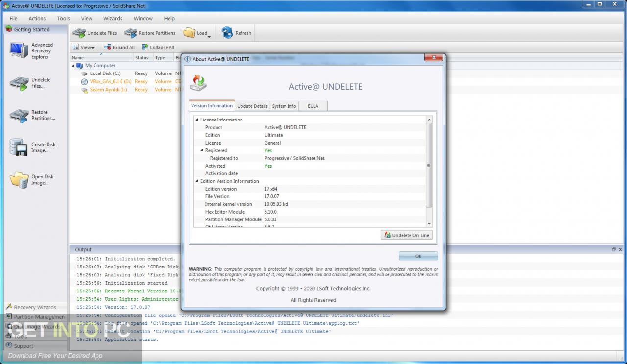Open the View menu

87,18
